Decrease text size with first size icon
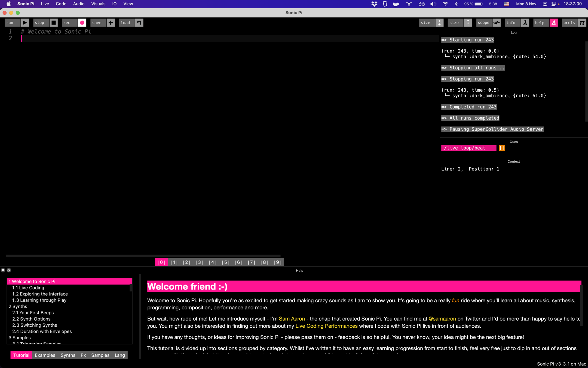The image size is (588, 368). coord(439,23)
